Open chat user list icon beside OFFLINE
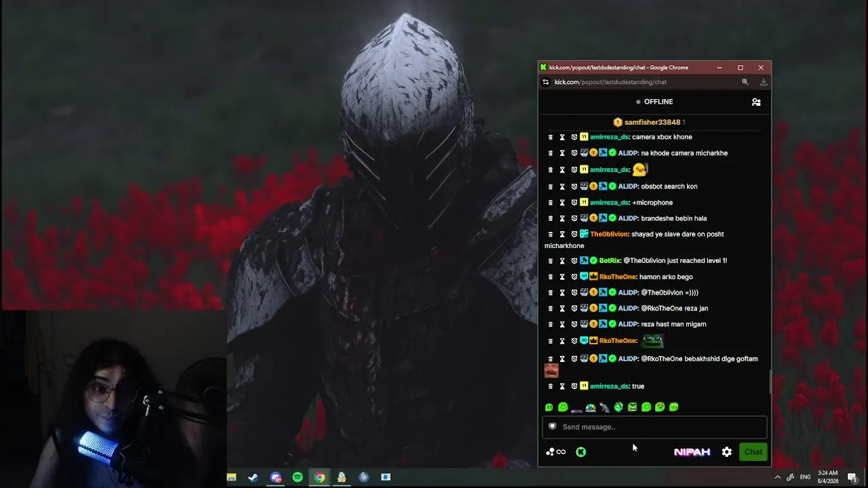This screenshot has height=488, width=868. [x=756, y=102]
